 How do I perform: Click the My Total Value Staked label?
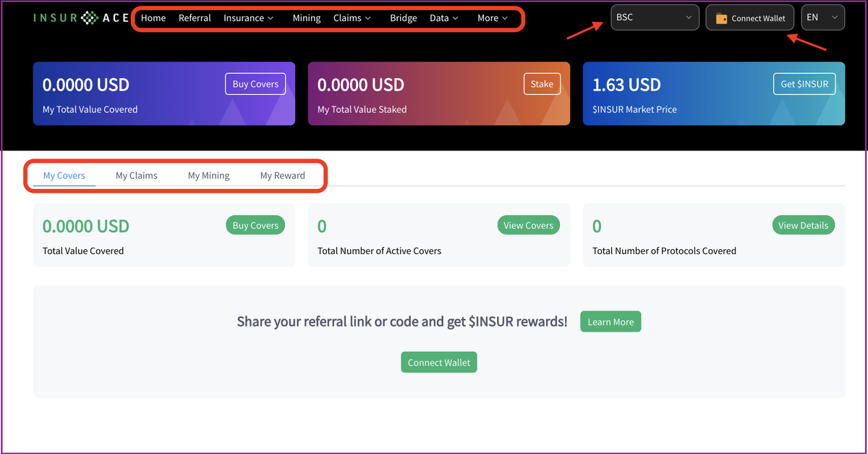pos(362,109)
